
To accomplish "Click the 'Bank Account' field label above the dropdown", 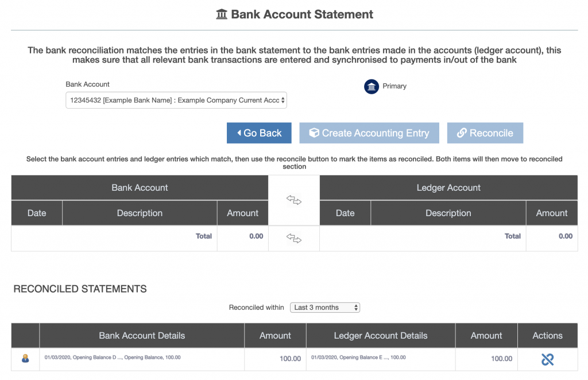I will pyautogui.click(x=87, y=84).
